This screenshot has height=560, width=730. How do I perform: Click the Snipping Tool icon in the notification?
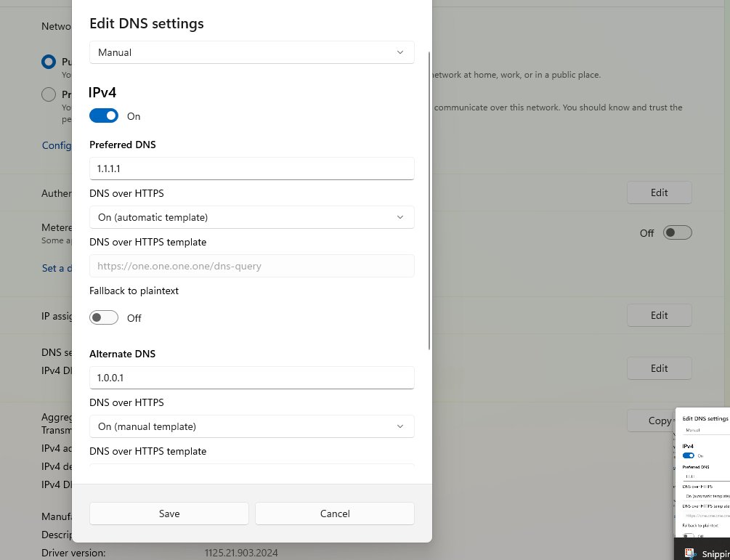click(691, 553)
